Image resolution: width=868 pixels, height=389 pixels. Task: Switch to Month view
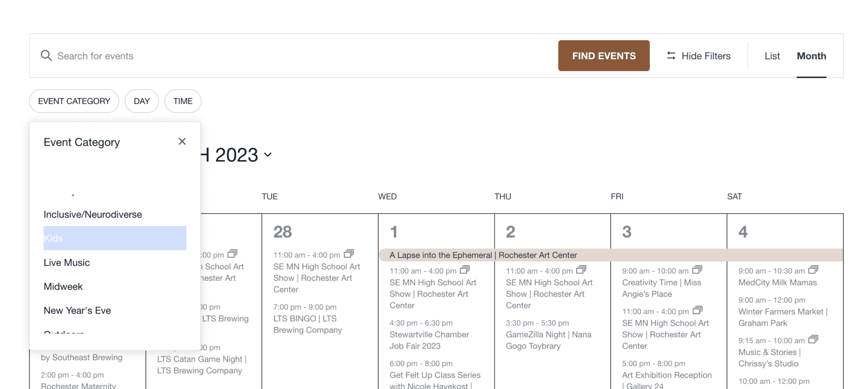811,56
